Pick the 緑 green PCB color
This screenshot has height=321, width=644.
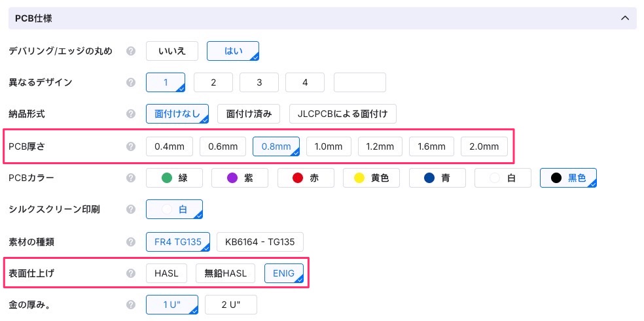click(175, 178)
